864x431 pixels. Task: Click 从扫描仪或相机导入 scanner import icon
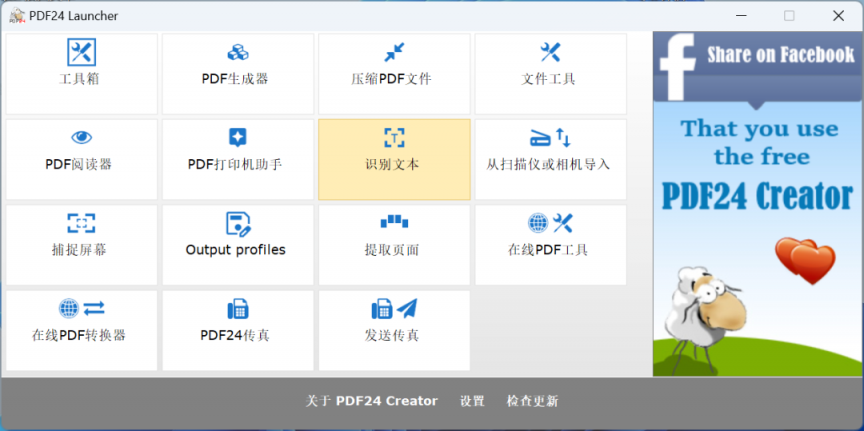point(550,138)
